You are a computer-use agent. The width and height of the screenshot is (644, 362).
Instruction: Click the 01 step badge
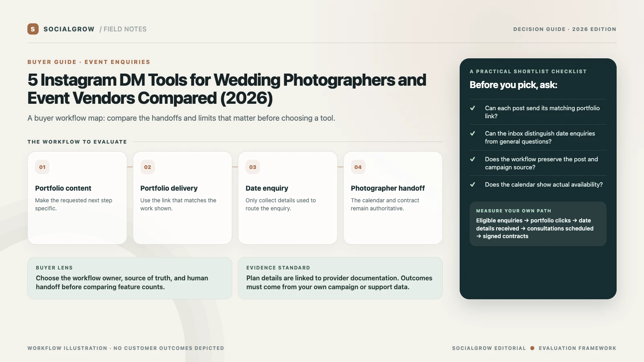[x=42, y=167]
